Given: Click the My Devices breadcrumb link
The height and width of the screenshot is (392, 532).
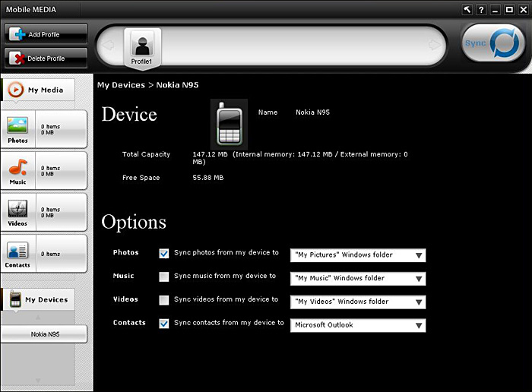Looking at the screenshot, I should pyautogui.click(x=121, y=85).
